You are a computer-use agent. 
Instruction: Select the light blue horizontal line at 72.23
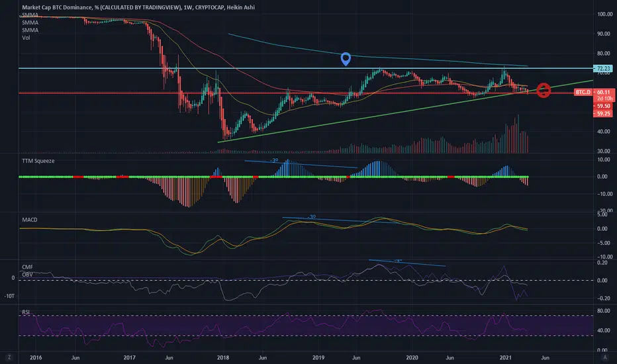(305, 68)
